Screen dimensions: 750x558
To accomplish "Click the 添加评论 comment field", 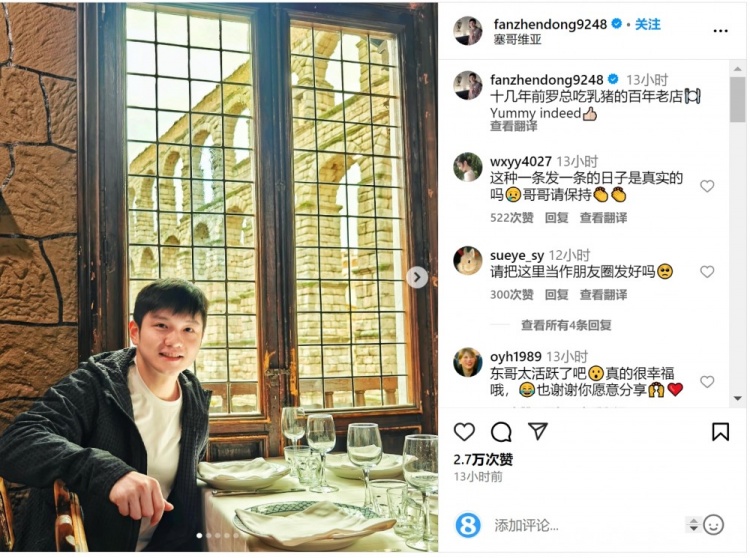I will click(586, 525).
